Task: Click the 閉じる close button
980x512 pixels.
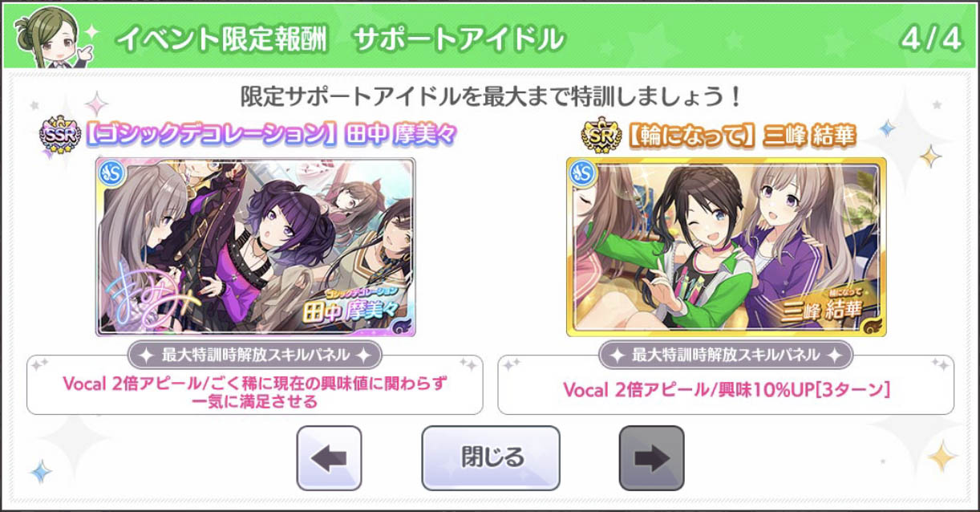Action: (491, 458)
